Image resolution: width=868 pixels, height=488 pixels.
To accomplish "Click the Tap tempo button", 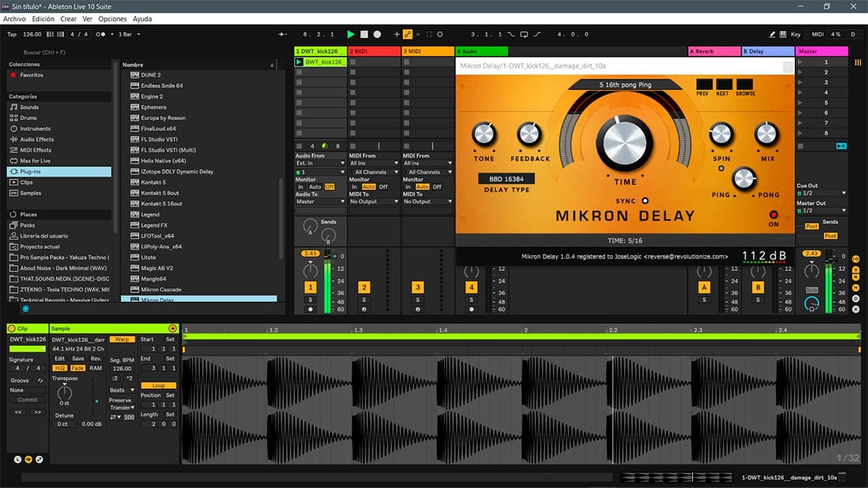I will coord(12,34).
